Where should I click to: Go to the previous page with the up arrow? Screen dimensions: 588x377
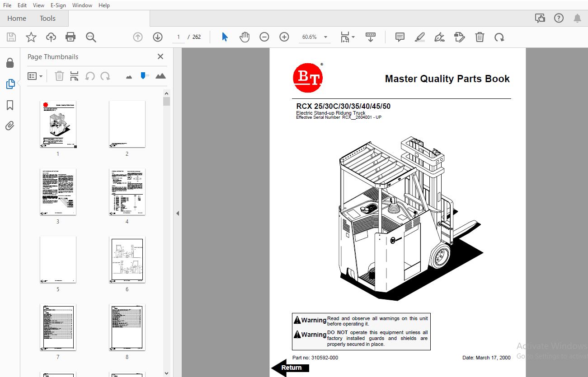click(x=138, y=37)
